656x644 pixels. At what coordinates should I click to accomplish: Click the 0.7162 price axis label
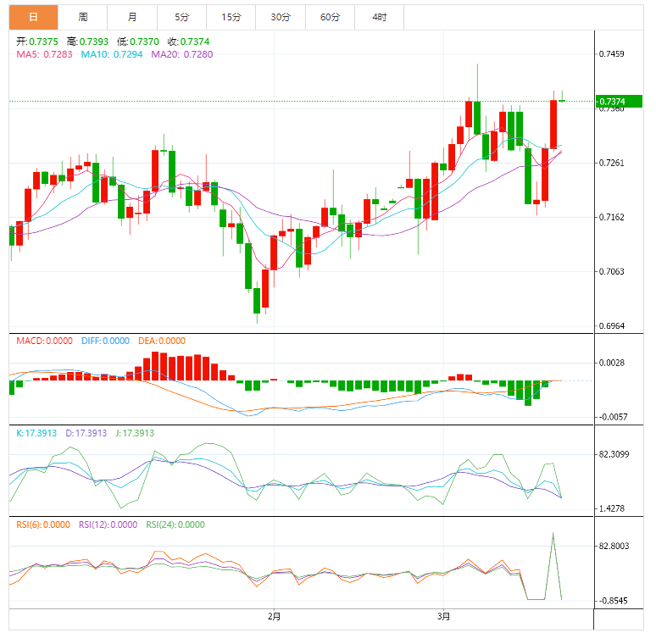pos(611,217)
